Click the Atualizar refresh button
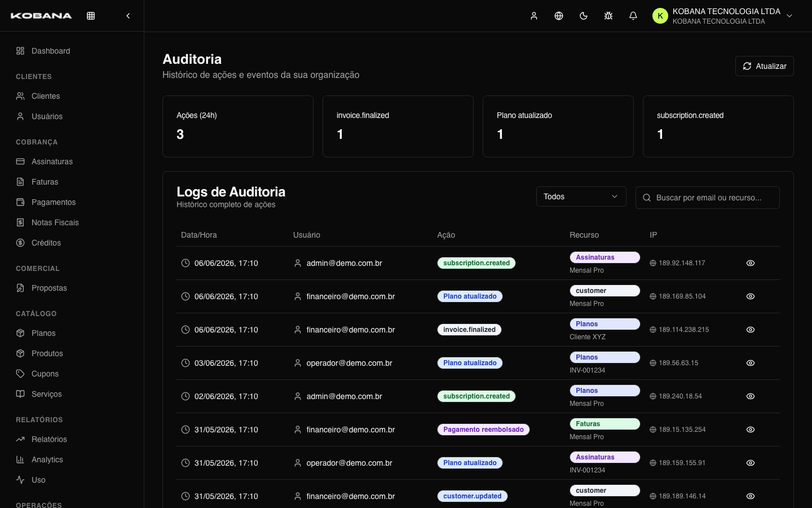The image size is (812, 508). point(765,66)
